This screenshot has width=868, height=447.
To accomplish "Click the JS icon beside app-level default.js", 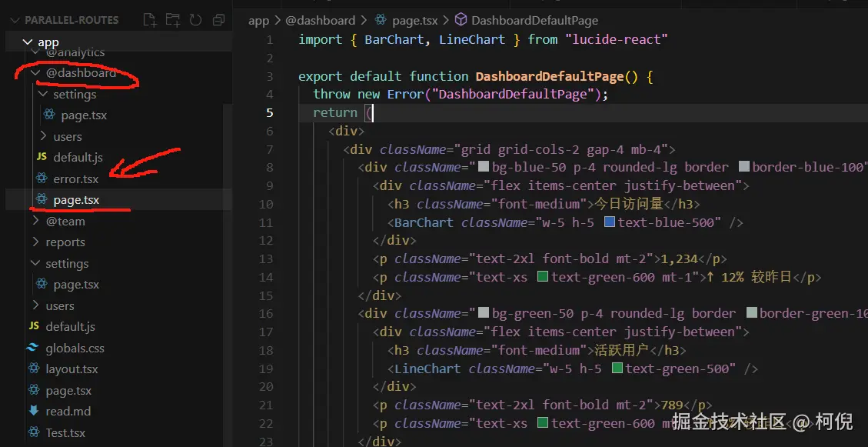I will 33,327.
